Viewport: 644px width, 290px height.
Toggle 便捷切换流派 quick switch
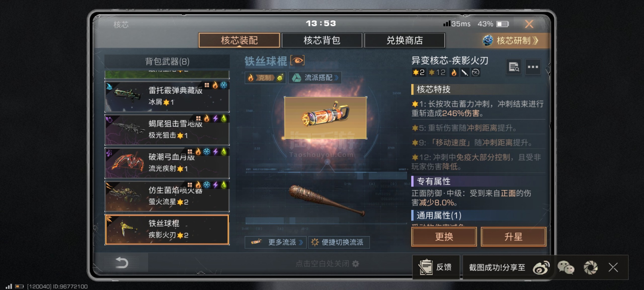(339, 242)
